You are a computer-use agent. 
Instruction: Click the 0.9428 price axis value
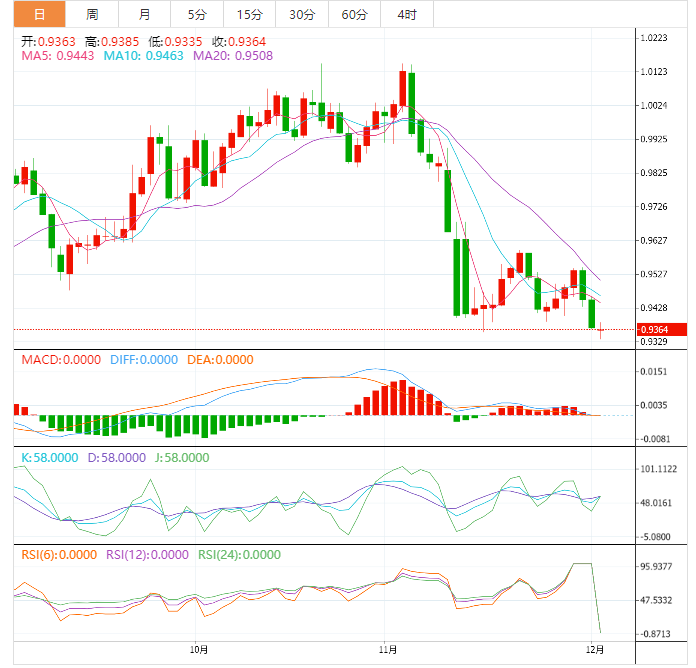(x=654, y=308)
